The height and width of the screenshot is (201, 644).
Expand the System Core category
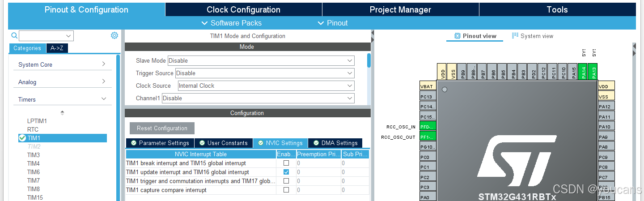tap(62, 64)
